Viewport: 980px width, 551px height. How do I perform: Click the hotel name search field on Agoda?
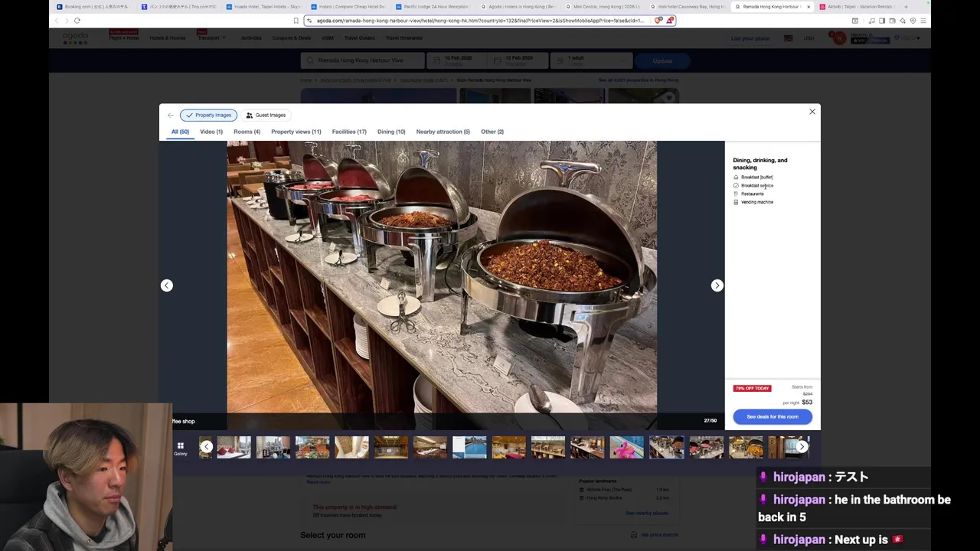pos(362,60)
